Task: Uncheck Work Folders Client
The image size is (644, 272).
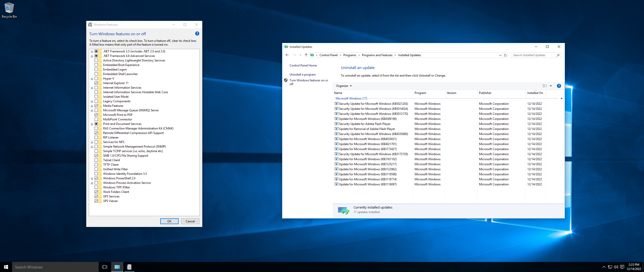Action: click(x=96, y=192)
